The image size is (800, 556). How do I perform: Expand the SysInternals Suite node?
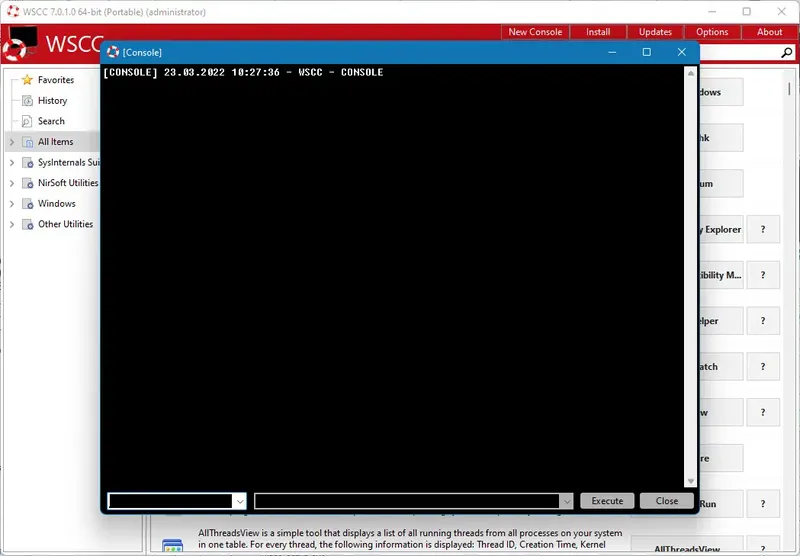coord(12,163)
